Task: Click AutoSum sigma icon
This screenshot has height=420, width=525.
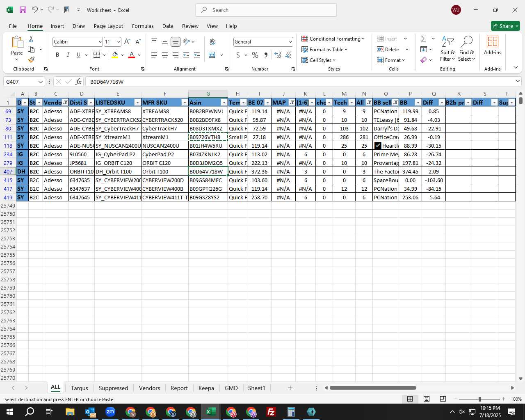Action: pos(424,39)
